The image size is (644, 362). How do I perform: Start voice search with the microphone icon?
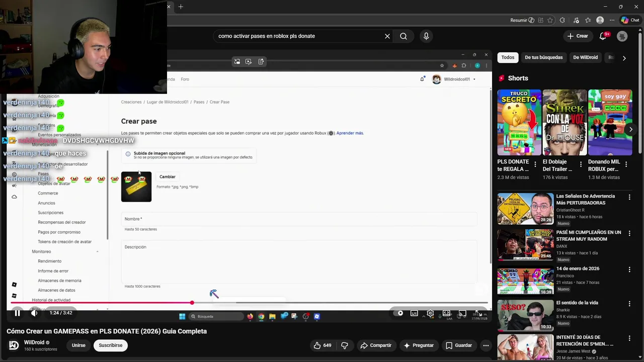[426, 36]
